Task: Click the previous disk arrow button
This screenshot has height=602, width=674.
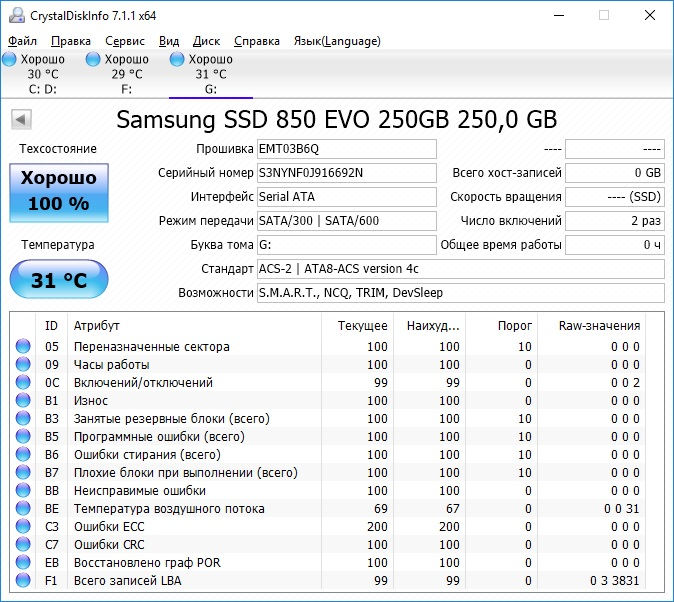Action: (21, 120)
